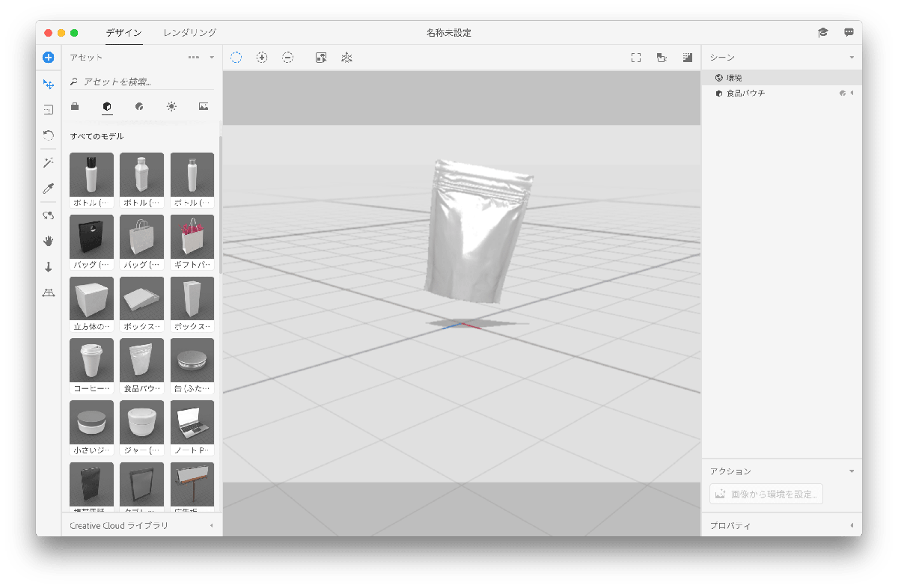Select the Pan hand tool
Viewport: 898px width, 588px height.
click(x=48, y=241)
